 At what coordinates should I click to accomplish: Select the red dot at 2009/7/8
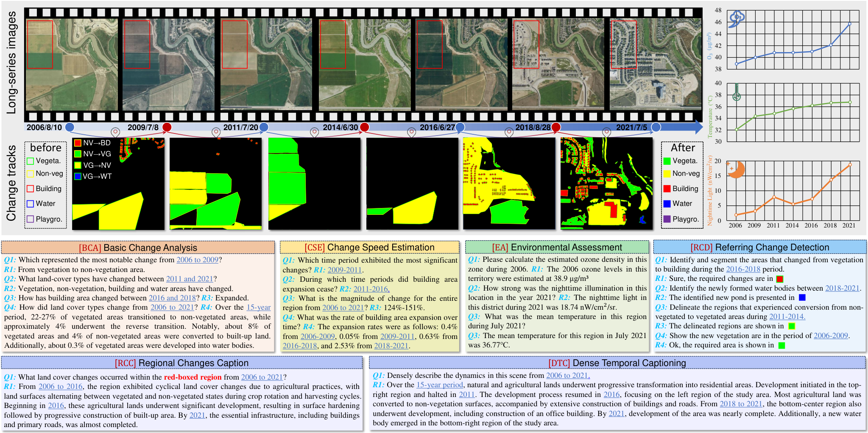[x=167, y=127]
